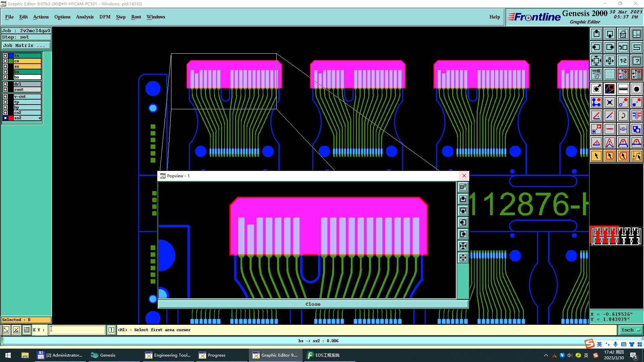This screenshot has height=362, width=644.
Task: Expand the Job Matrix ... panel
Action: coord(26,46)
